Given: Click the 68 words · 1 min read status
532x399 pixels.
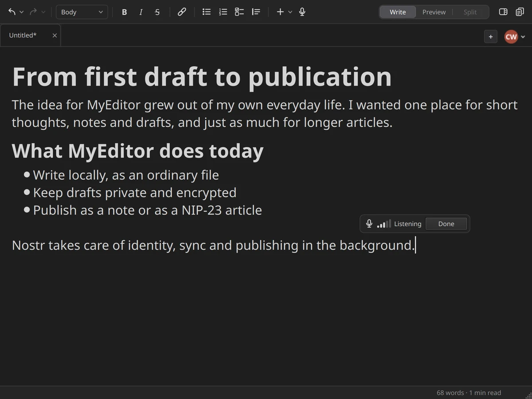Looking at the screenshot, I should coord(469,393).
